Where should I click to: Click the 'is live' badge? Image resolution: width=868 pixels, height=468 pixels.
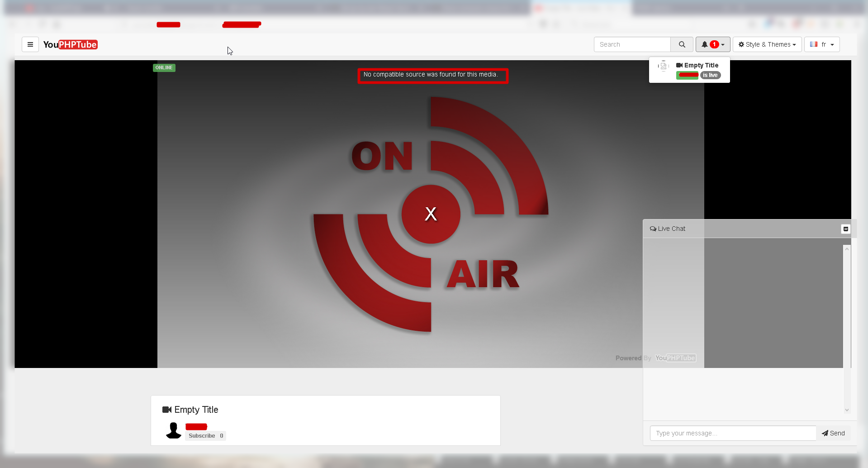pos(710,75)
